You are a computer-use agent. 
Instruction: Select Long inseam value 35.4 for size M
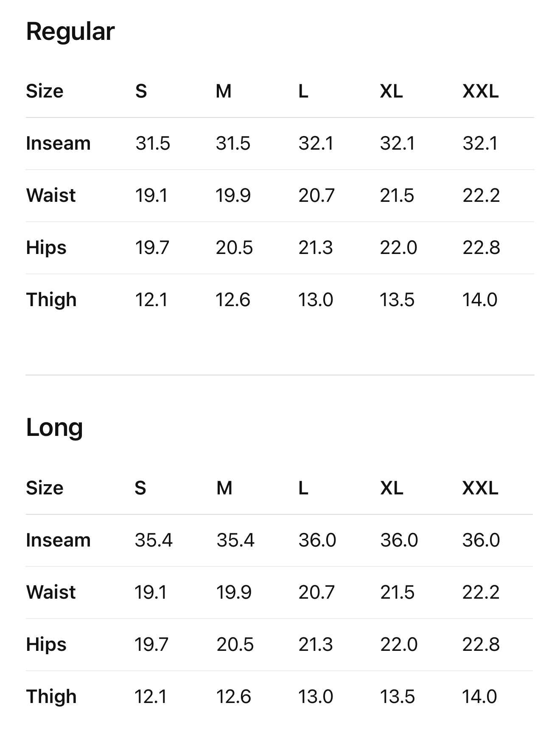point(235,540)
